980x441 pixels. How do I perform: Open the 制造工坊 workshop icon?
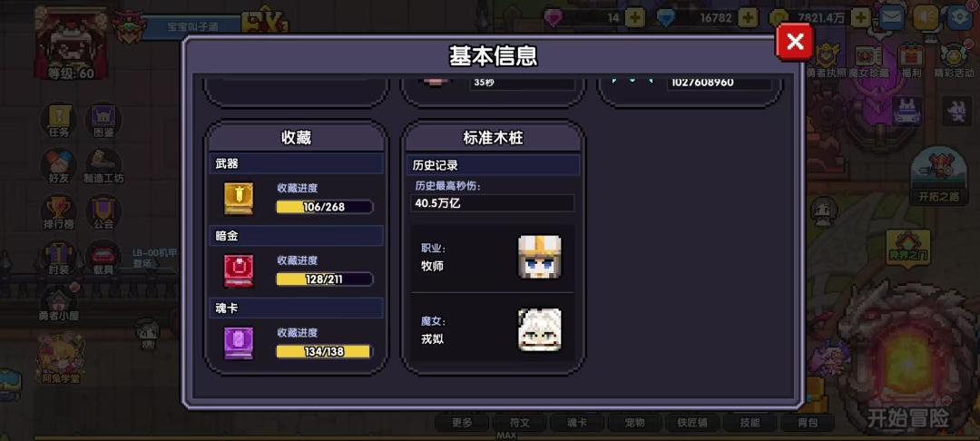coord(103,167)
